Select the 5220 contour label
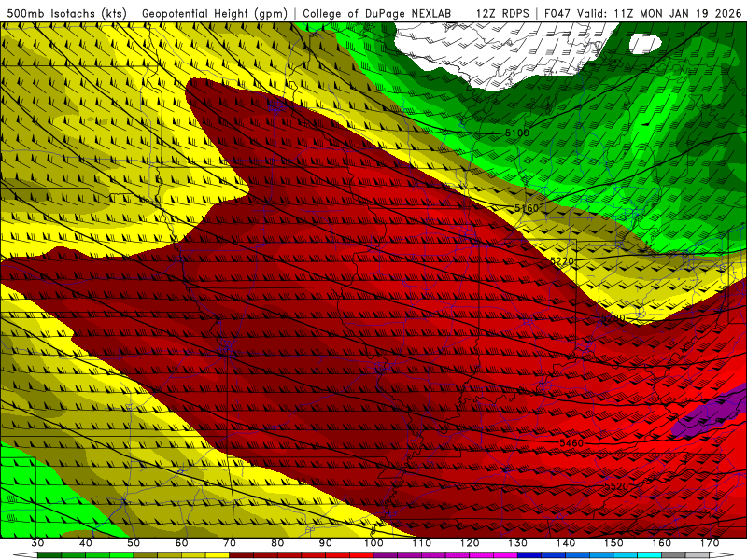The height and width of the screenshot is (560, 747). click(x=562, y=261)
